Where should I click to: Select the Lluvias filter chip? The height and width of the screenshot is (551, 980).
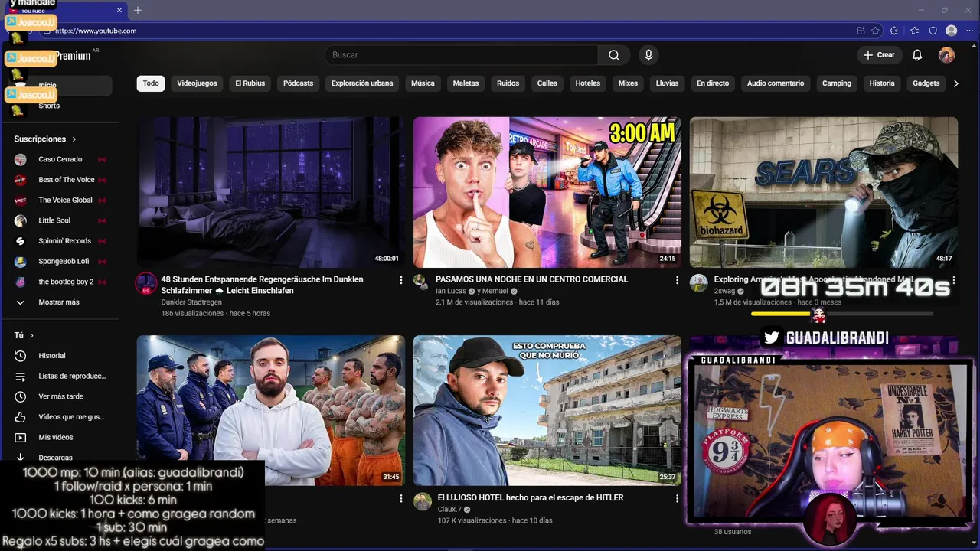(x=667, y=83)
